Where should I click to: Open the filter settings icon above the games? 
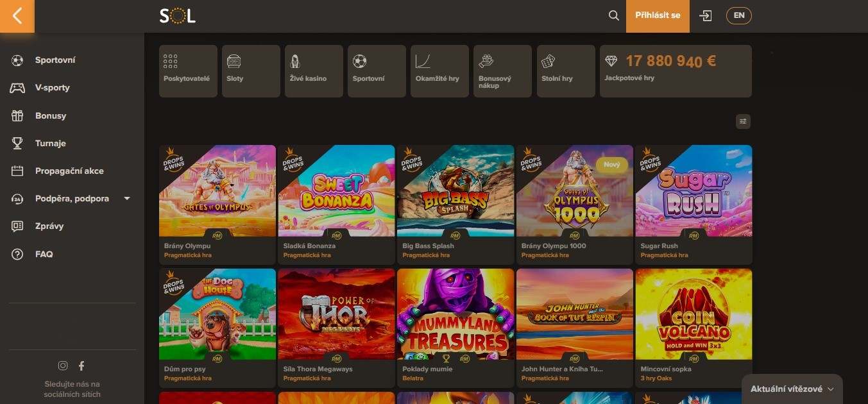tap(743, 121)
